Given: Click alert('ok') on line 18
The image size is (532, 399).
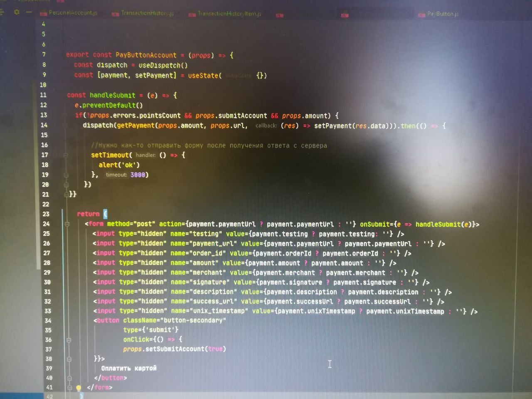Looking at the screenshot, I should tap(119, 165).
